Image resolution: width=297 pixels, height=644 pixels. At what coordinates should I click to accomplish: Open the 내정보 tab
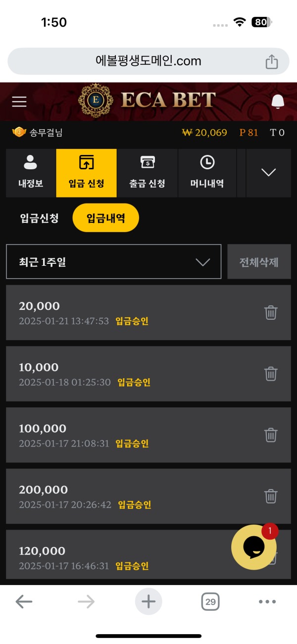pos(31,173)
